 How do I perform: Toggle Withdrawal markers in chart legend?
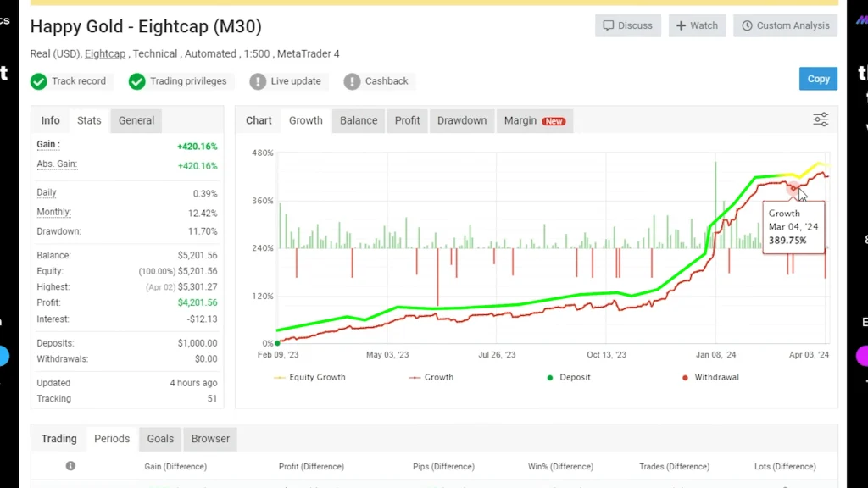pyautogui.click(x=709, y=377)
